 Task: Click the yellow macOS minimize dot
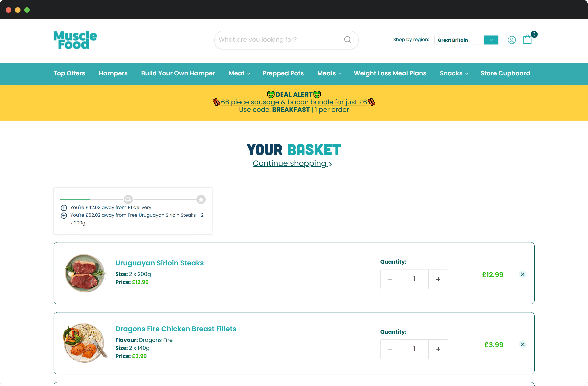18,10
